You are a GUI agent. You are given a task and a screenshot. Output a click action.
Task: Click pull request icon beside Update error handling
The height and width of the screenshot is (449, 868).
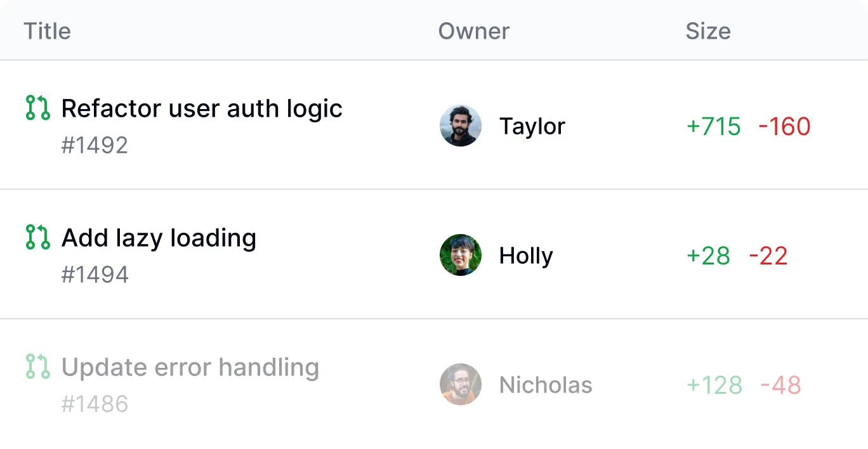[37, 367]
